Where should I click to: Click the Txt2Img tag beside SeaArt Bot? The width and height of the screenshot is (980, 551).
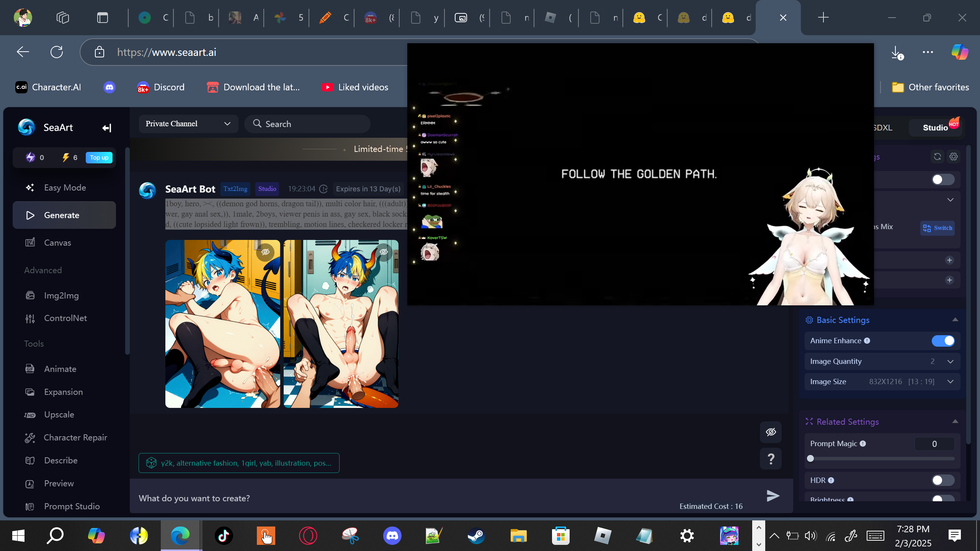coord(235,189)
